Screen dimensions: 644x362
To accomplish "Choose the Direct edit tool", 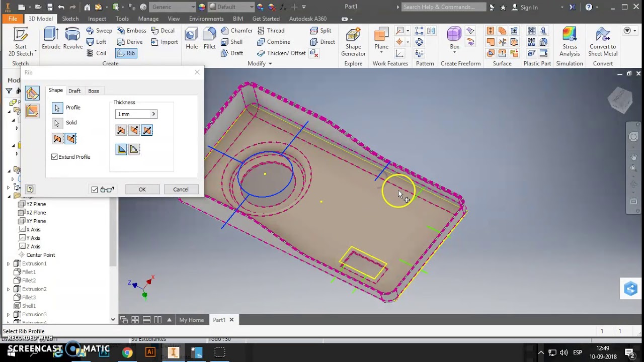I will 322,42.
